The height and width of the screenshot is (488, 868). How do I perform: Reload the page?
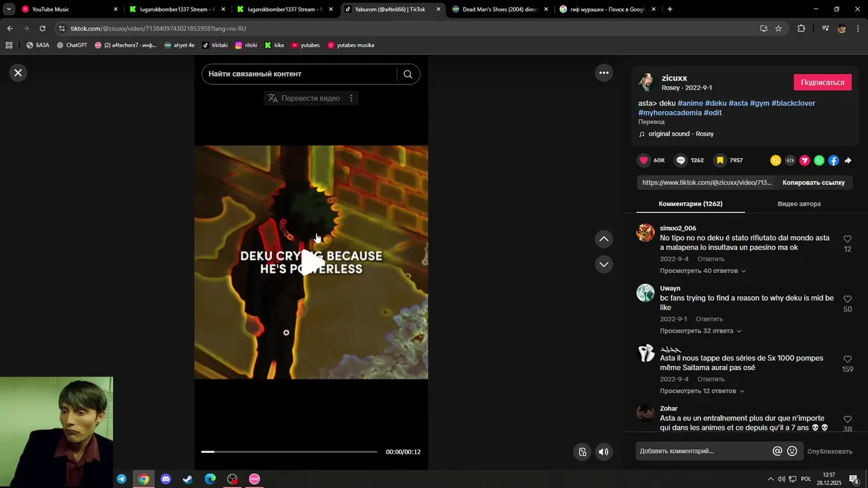[42, 28]
